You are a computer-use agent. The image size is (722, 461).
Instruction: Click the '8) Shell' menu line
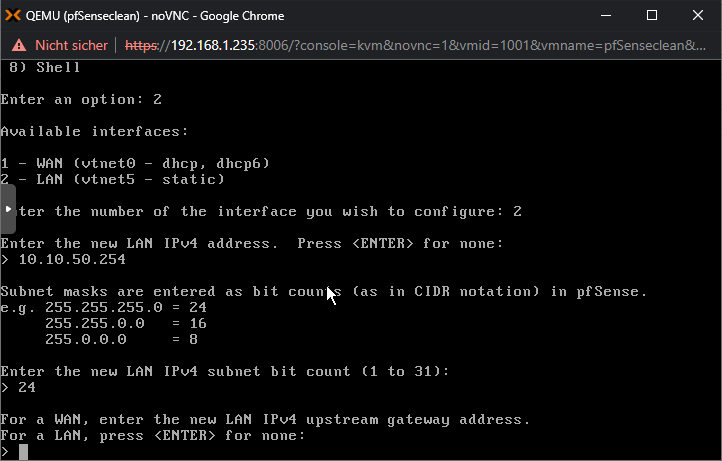click(45, 67)
